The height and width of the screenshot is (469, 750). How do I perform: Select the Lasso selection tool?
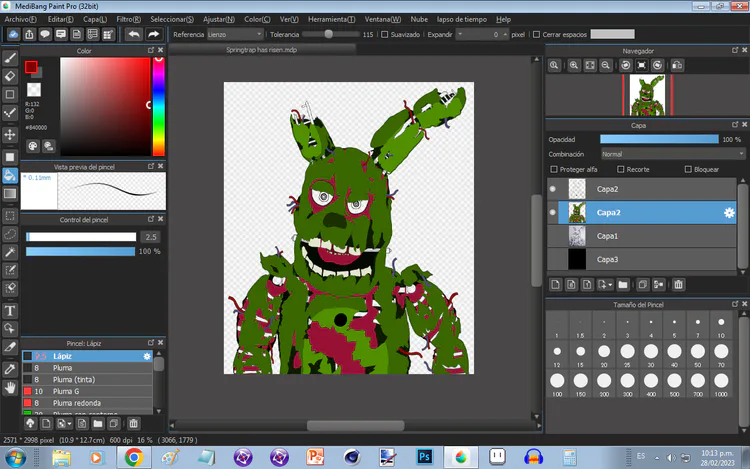point(10,234)
